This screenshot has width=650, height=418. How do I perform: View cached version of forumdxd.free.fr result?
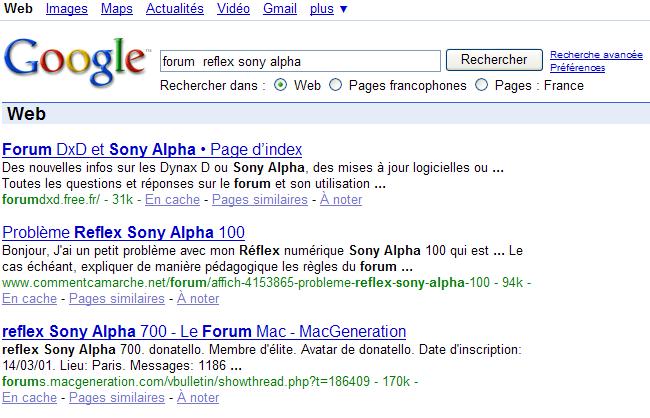172,200
